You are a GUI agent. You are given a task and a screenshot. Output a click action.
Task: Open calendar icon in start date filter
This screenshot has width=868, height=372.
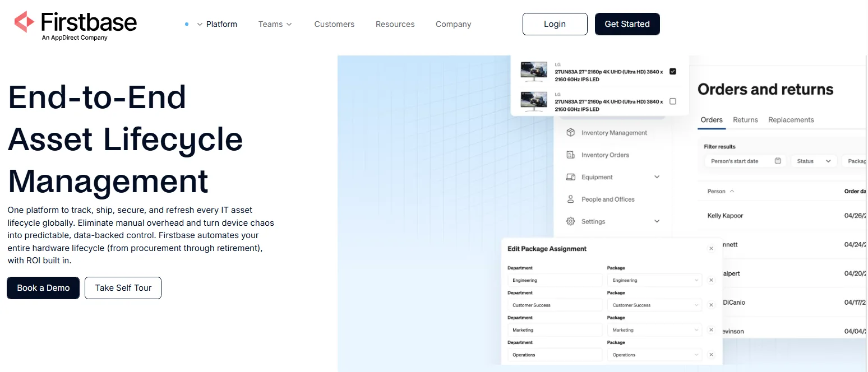click(x=778, y=161)
